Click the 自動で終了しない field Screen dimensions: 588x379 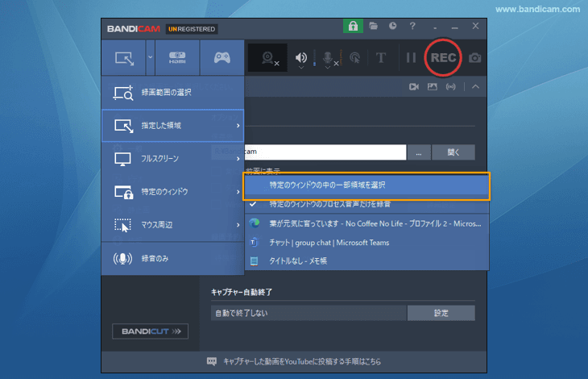[x=308, y=313]
